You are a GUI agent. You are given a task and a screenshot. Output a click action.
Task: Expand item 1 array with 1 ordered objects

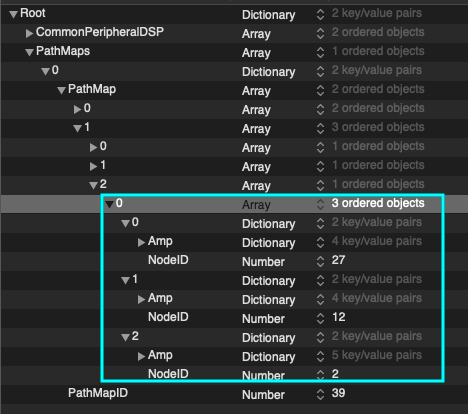[x=93, y=166]
